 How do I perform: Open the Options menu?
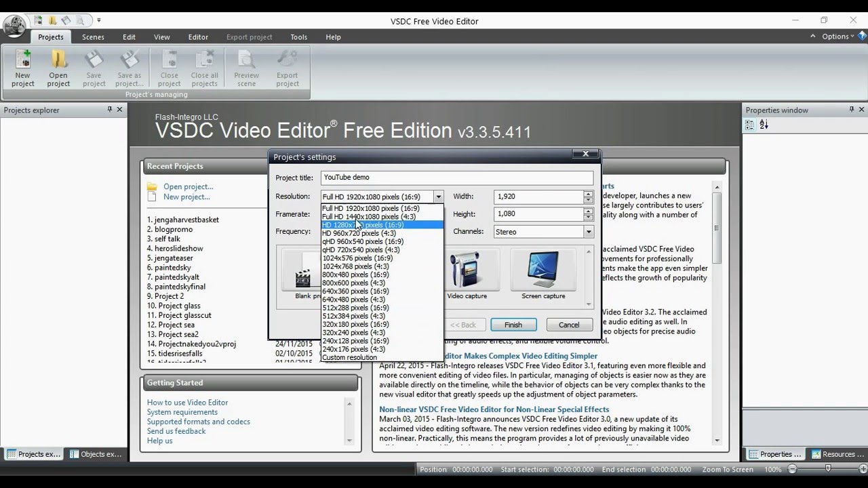tap(838, 37)
